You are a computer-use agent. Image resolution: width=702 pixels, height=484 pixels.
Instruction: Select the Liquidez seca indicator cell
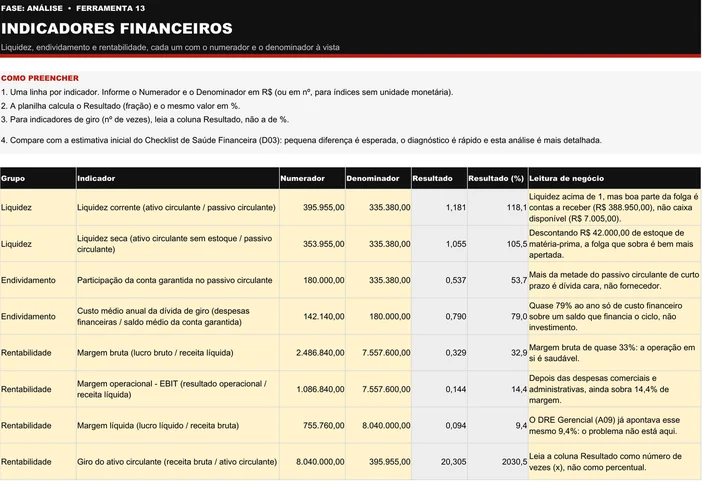(x=178, y=244)
